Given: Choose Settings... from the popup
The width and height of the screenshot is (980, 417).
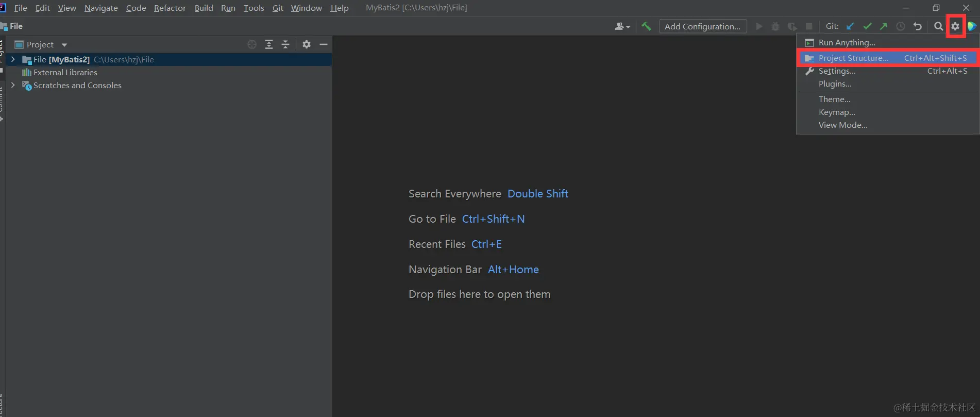Looking at the screenshot, I should click(888, 71).
